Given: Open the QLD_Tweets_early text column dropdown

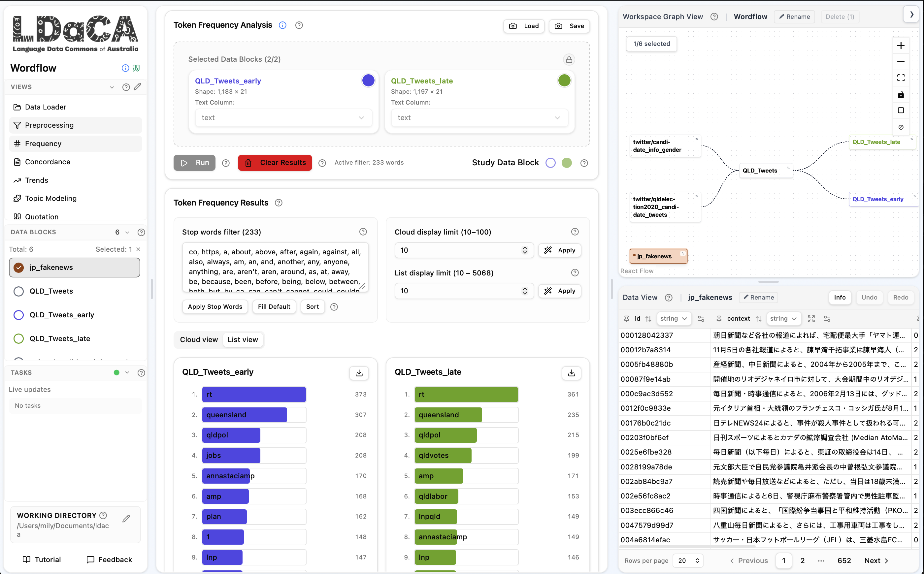Looking at the screenshot, I should [x=283, y=118].
